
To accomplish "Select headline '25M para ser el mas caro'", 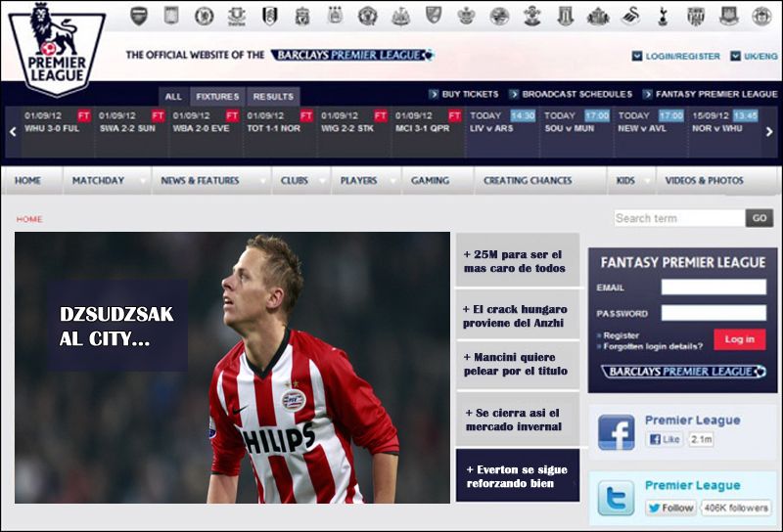I will tap(518, 260).
